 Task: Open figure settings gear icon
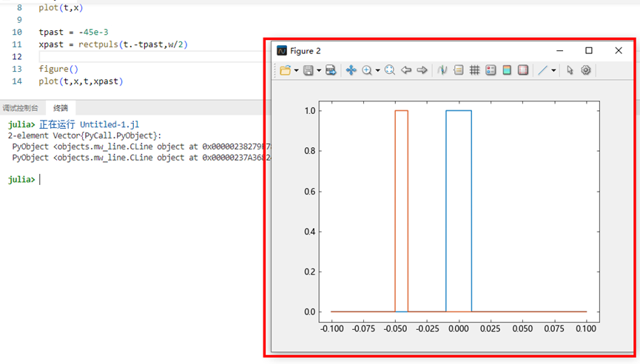tap(586, 70)
